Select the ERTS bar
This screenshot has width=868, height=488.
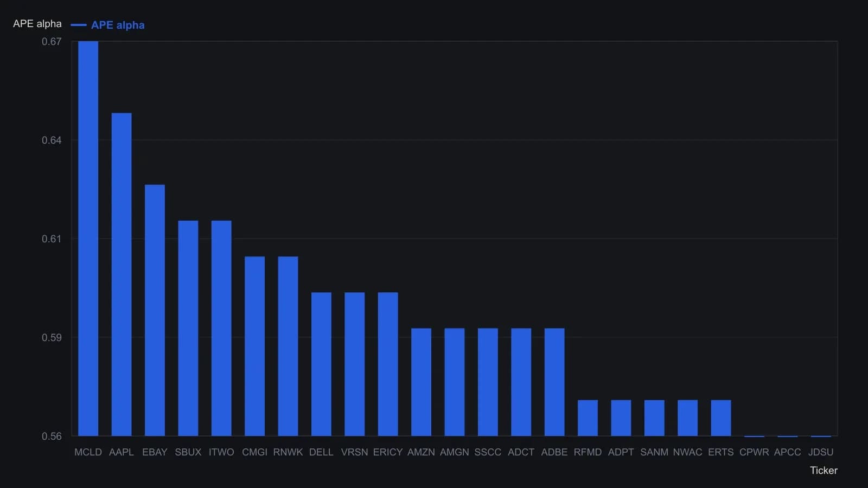tap(721, 418)
